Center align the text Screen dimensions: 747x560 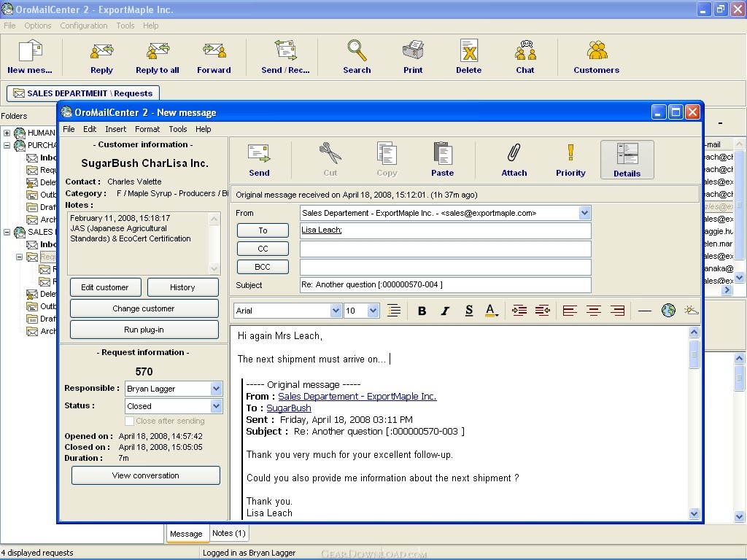tap(594, 311)
